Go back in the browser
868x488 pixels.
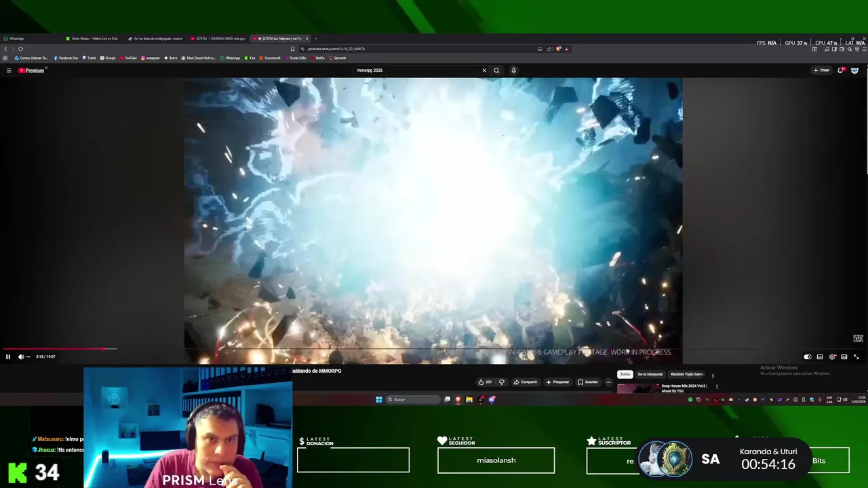click(x=5, y=49)
